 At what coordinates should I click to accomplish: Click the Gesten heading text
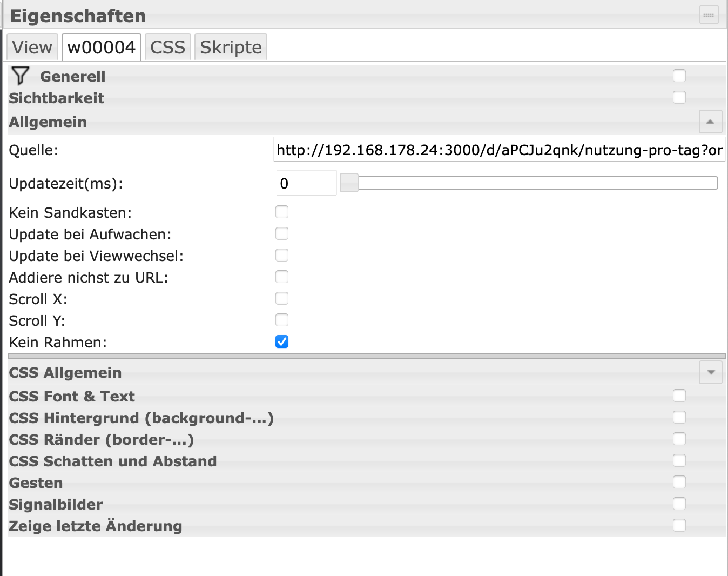(x=36, y=483)
